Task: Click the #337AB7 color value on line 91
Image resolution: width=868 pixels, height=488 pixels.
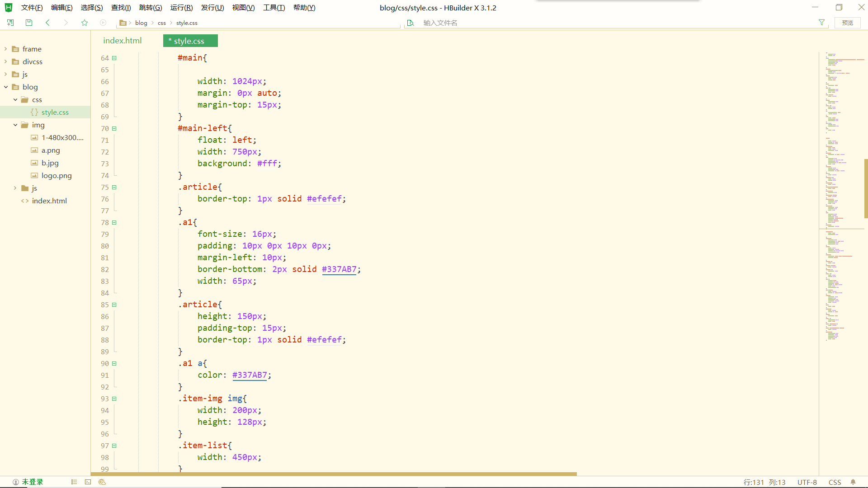Action: point(250,375)
